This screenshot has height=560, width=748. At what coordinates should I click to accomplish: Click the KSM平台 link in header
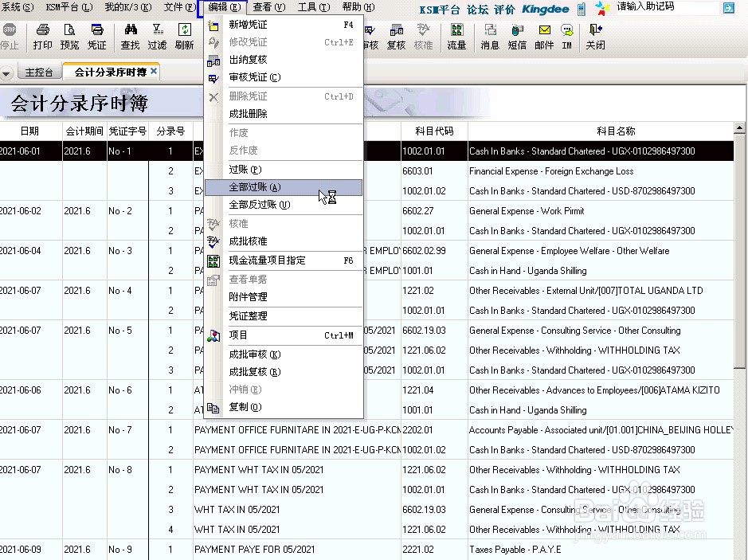tap(440, 10)
